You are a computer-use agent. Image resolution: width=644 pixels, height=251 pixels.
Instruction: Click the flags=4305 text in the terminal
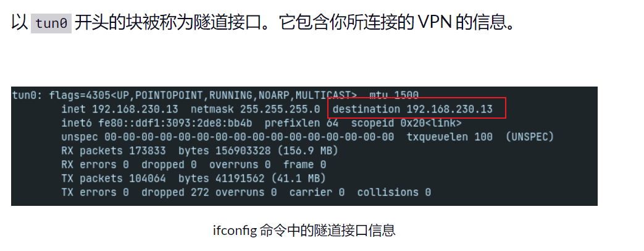point(79,95)
